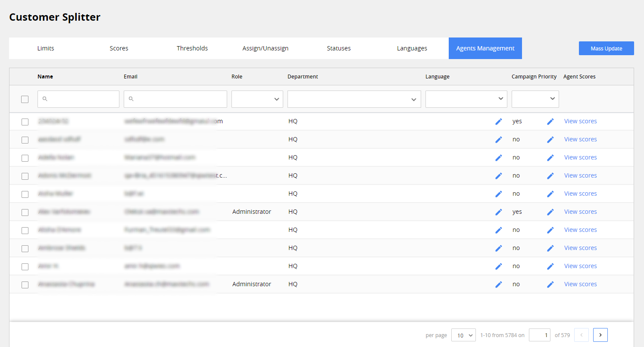The width and height of the screenshot is (644, 347).
Task: Open View scores for the first agent
Action: (x=580, y=121)
